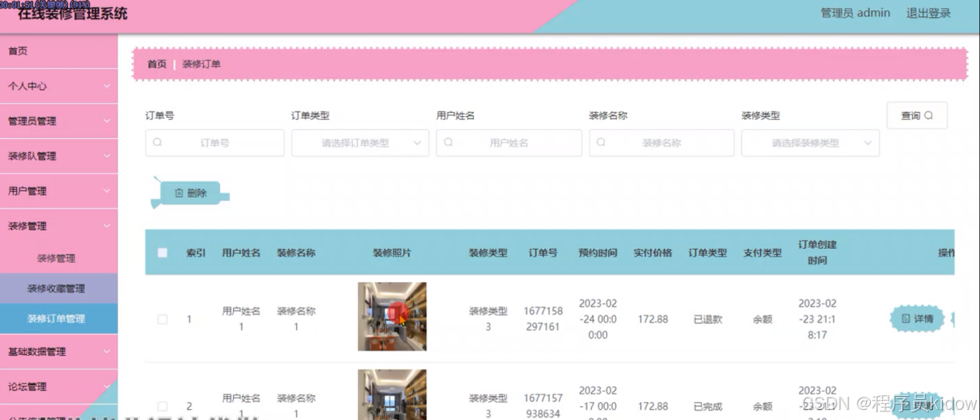The height and width of the screenshot is (420, 980).
Task: Click 已退款 status in row 1
Action: (x=708, y=319)
